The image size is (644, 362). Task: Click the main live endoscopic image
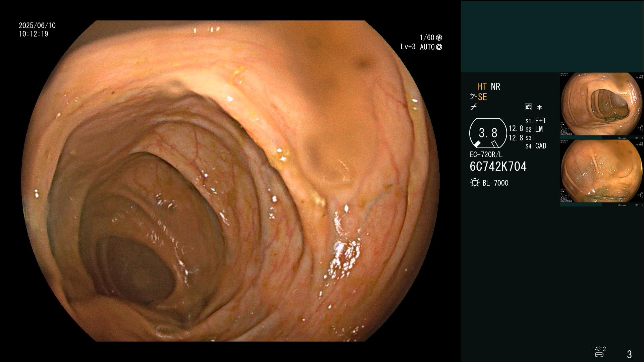click(230, 181)
